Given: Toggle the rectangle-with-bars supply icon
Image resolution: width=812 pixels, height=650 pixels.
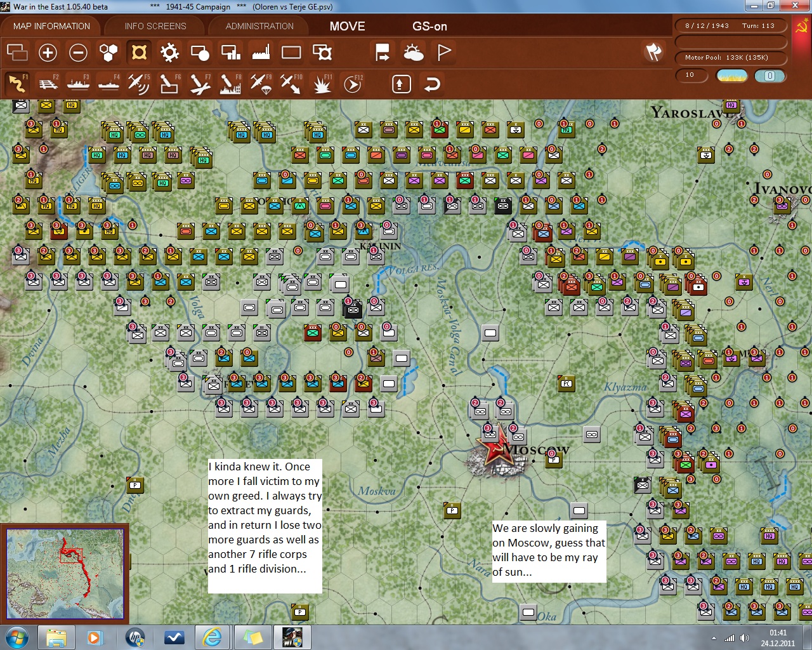Looking at the screenshot, I should tap(230, 52).
